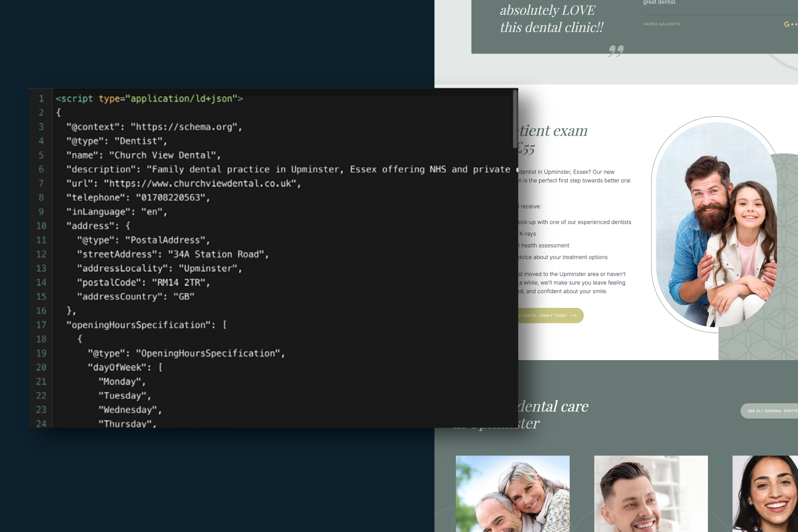798x532 pixels.
Task: Click the "absolutely LOVE this dental clinic!!" quote
Action: [x=551, y=19]
